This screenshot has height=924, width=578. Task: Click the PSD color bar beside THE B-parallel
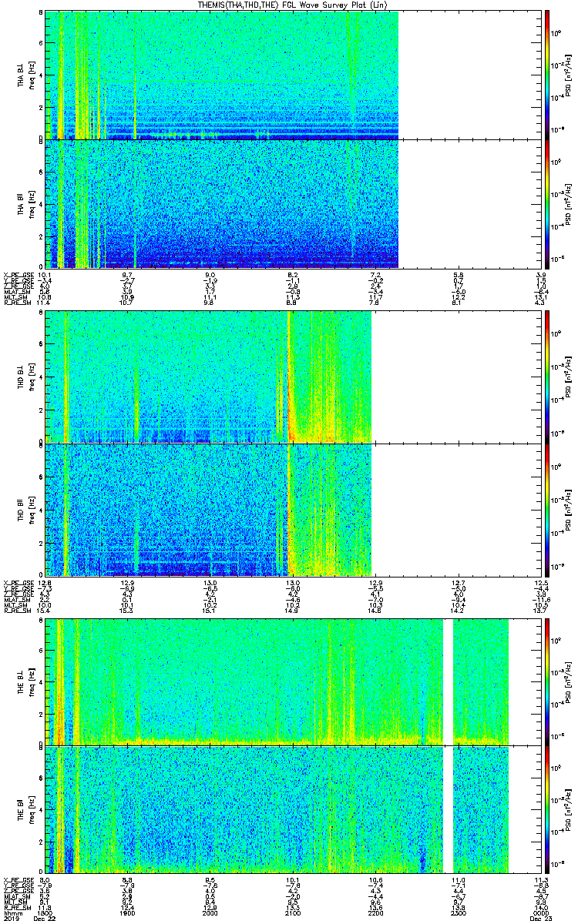pyautogui.click(x=547, y=809)
